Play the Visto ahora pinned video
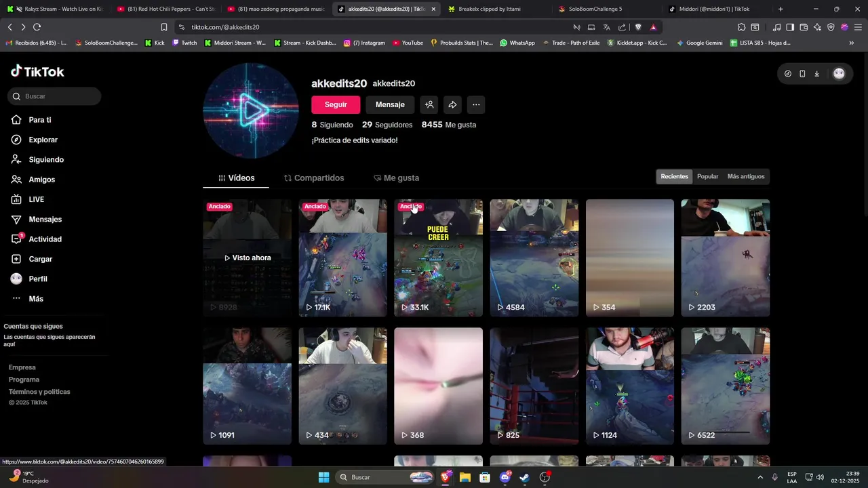The image size is (868, 488). pyautogui.click(x=248, y=258)
